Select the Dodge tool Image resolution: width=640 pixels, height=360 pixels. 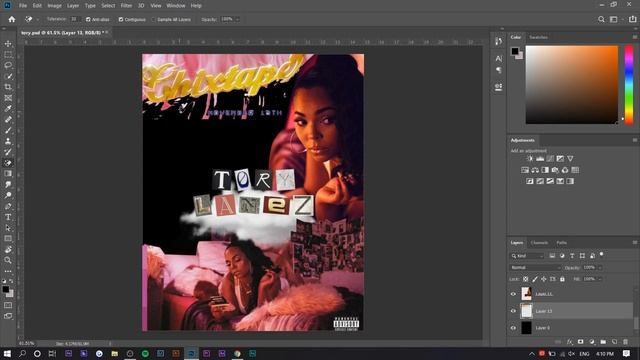click(8, 195)
